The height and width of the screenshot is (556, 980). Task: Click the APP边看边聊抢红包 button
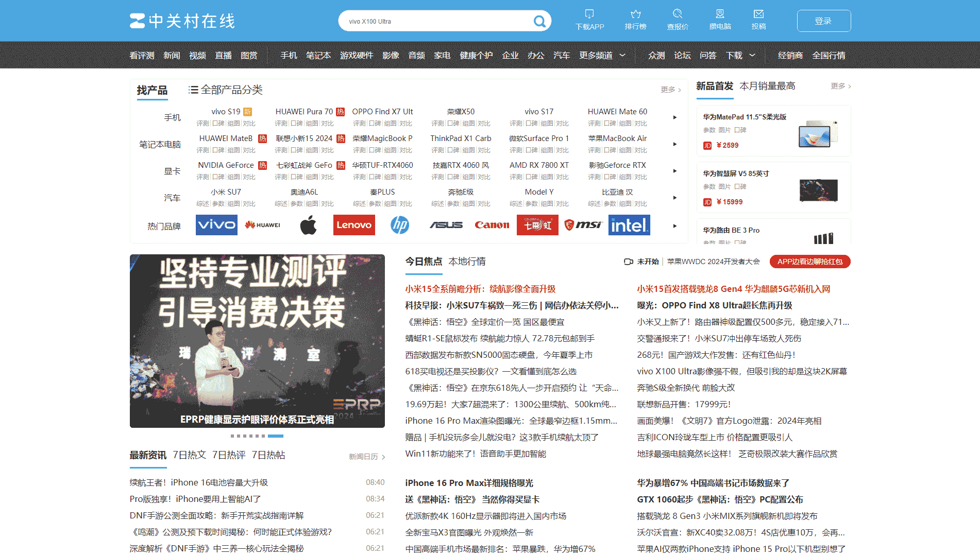click(x=810, y=262)
